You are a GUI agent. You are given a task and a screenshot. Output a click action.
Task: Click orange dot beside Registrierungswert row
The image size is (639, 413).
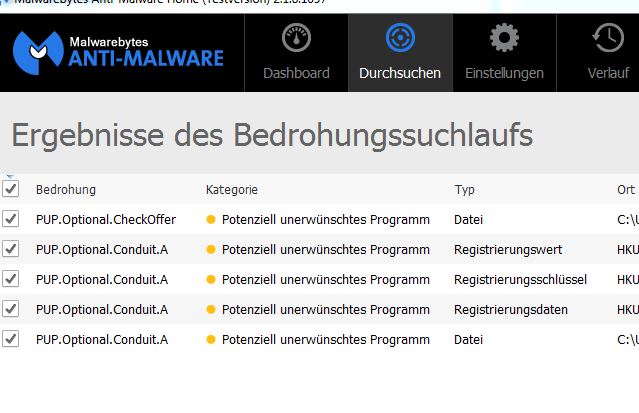(x=211, y=250)
